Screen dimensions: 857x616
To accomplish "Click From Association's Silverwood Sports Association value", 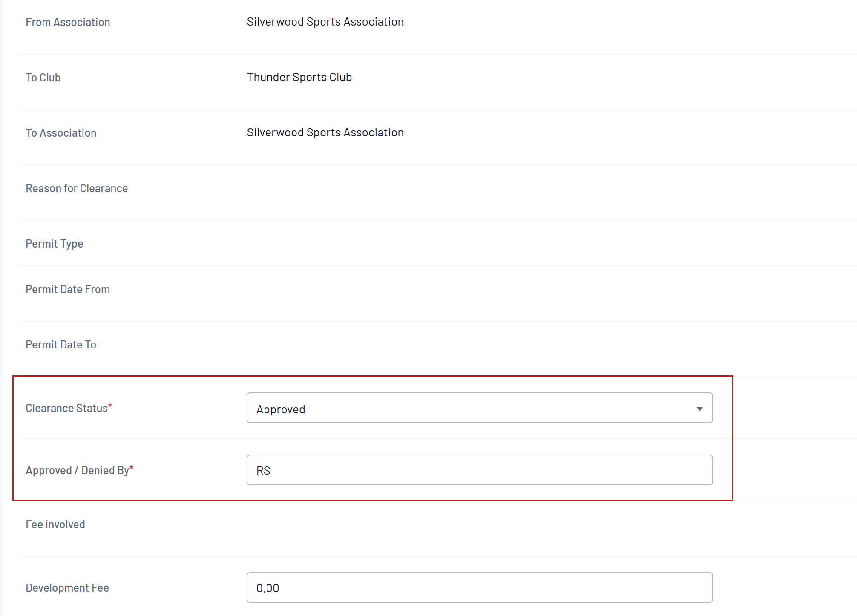I will [x=325, y=22].
